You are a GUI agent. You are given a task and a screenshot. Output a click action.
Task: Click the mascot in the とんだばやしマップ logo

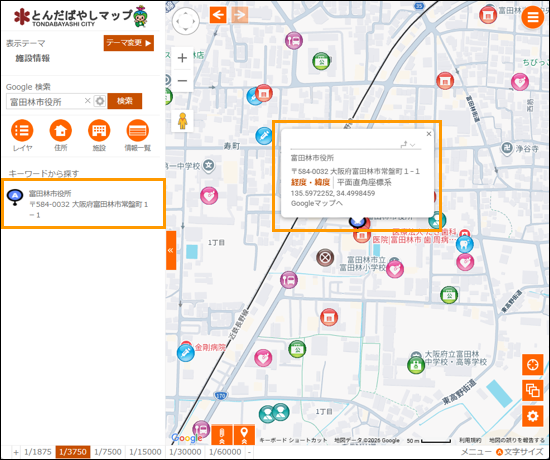coord(141,16)
